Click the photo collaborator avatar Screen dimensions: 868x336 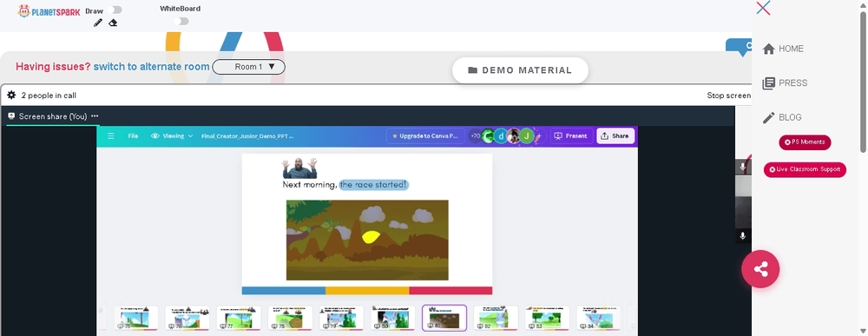tap(514, 135)
